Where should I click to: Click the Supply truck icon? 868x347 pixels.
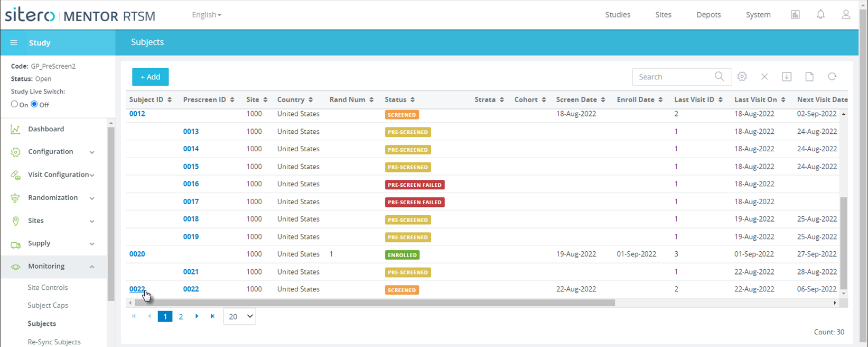click(x=15, y=244)
